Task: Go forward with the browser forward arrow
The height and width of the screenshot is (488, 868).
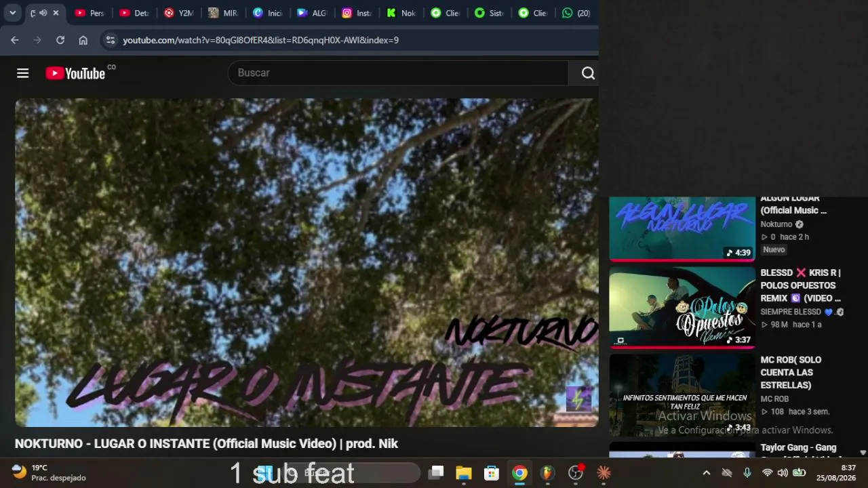Action: (x=37, y=40)
